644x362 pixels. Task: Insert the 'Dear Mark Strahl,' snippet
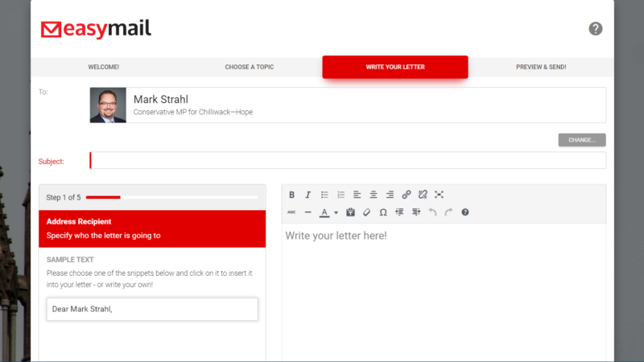(x=152, y=309)
